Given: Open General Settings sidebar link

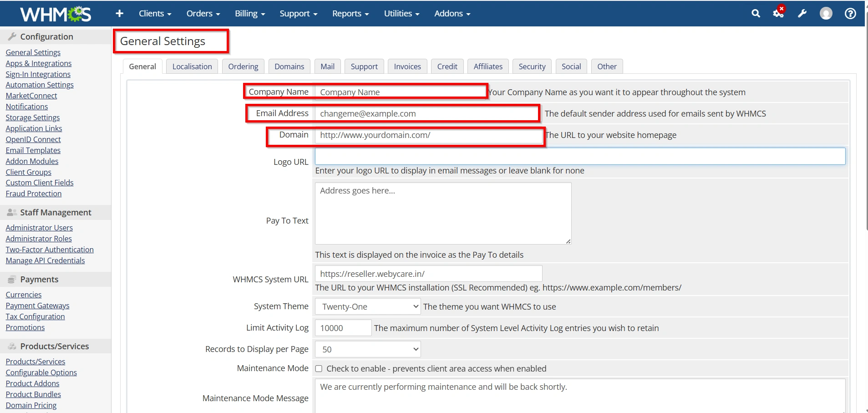Looking at the screenshot, I should [33, 52].
